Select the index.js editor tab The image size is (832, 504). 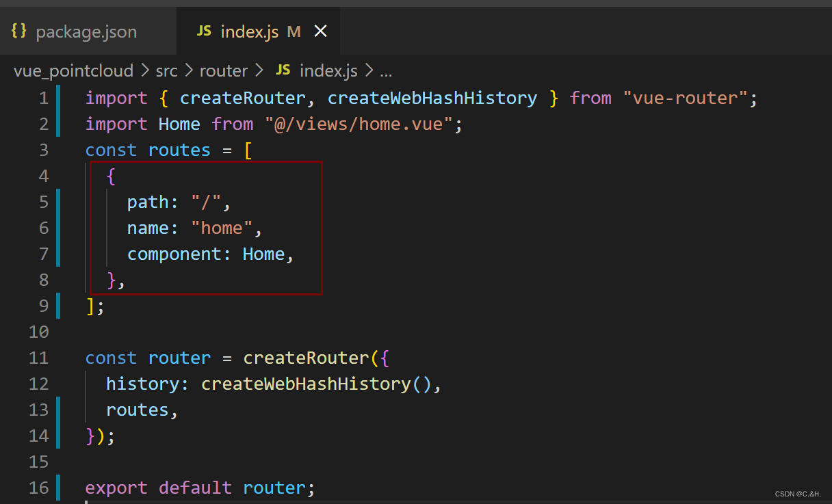point(258,31)
